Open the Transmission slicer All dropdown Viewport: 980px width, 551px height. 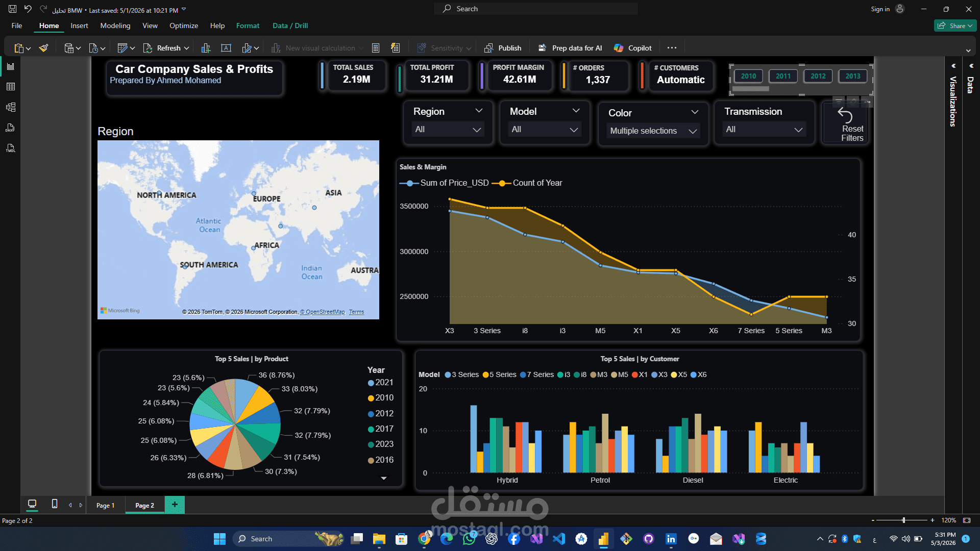(x=764, y=130)
